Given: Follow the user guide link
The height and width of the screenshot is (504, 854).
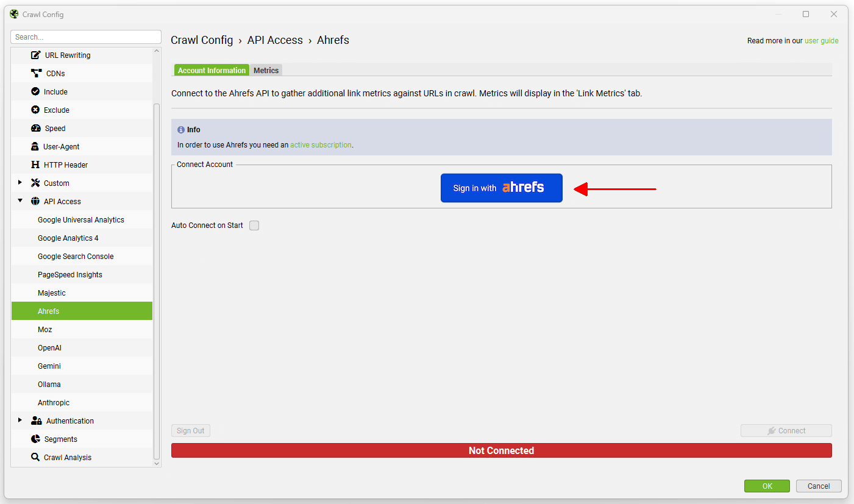Looking at the screenshot, I should (x=821, y=41).
